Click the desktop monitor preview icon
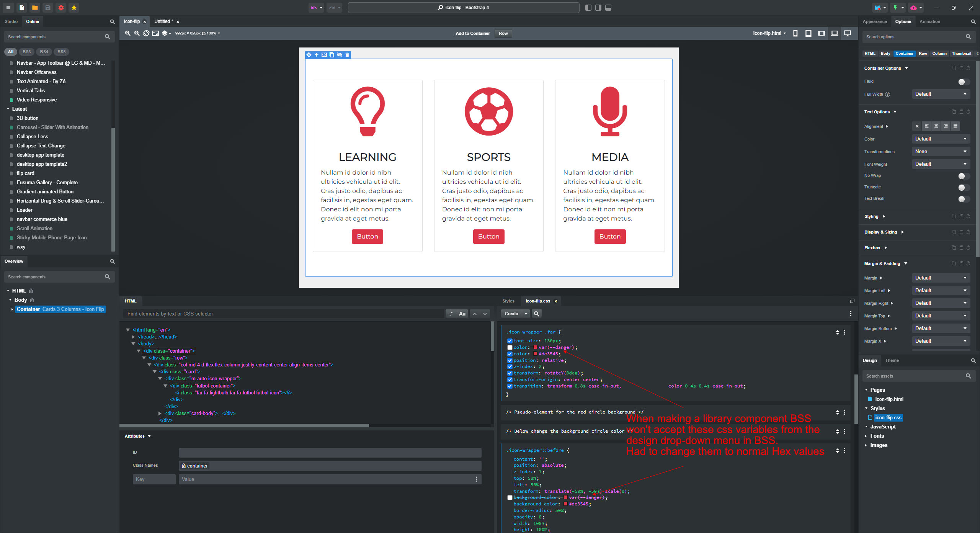The image size is (980, 533). tap(848, 33)
